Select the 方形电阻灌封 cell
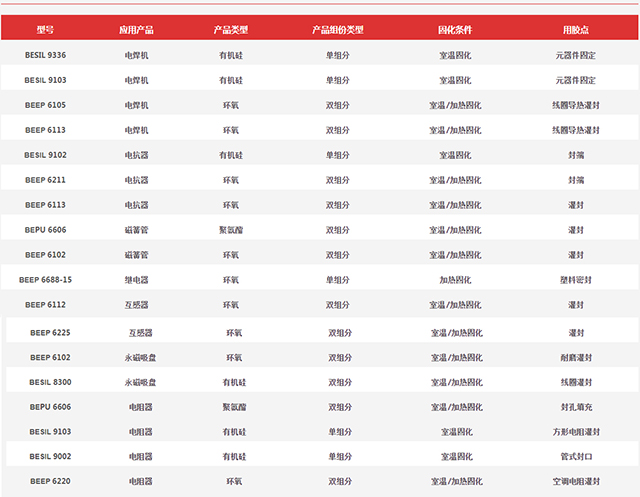The image size is (640, 497). [x=579, y=432]
